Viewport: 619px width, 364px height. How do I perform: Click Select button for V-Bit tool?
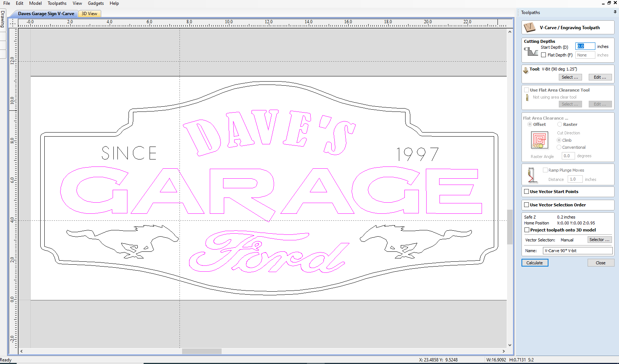[570, 77]
